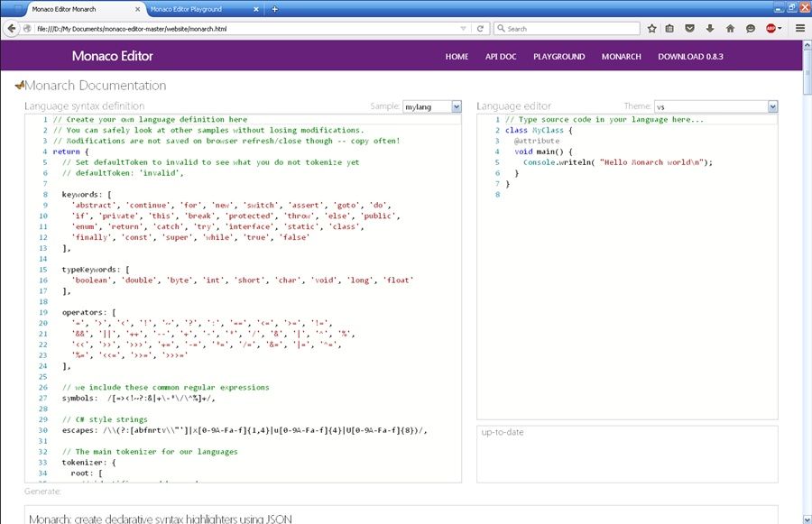Screen dimensions: 812x524
Task: Click the Generate label link
Action: point(42,491)
